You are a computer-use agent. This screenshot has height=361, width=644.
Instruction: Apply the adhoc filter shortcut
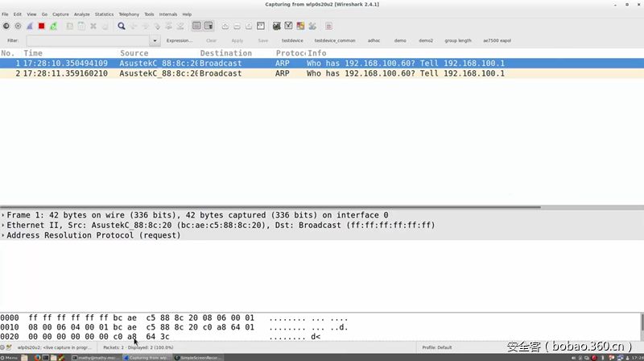tap(374, 41)
